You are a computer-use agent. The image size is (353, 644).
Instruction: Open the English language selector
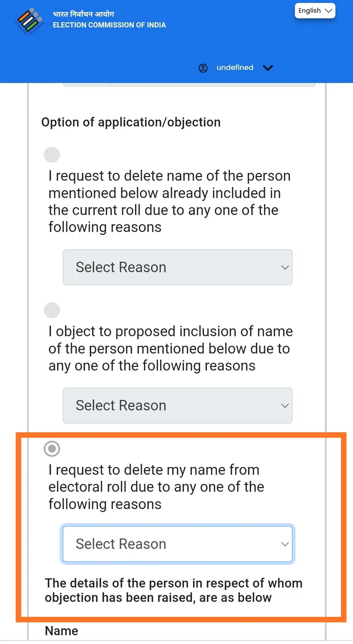(x=315, y=11)
